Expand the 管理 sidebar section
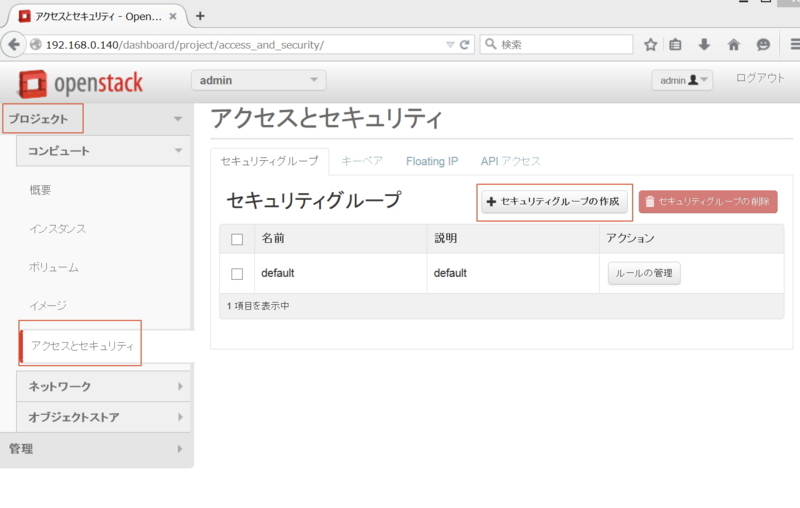800x508 pixels. coord(96,449)
